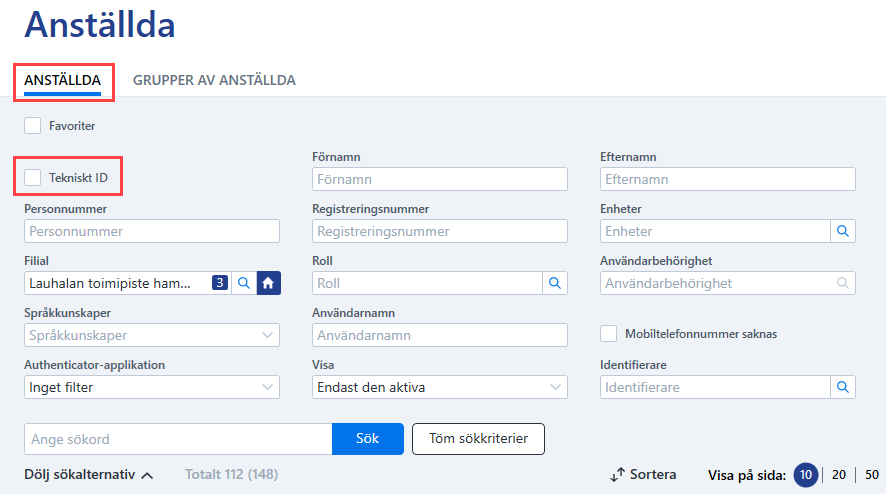Viewport: 886px width, 494px height.
Task: Show 10 results per page
Action: (x=806, y=475)
